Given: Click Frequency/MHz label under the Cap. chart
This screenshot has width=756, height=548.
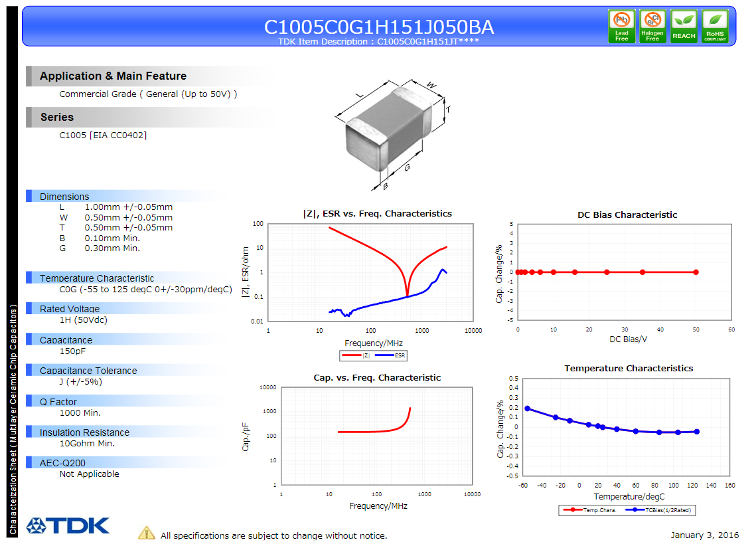Looking at the screenshot, I should coord(378,505).
